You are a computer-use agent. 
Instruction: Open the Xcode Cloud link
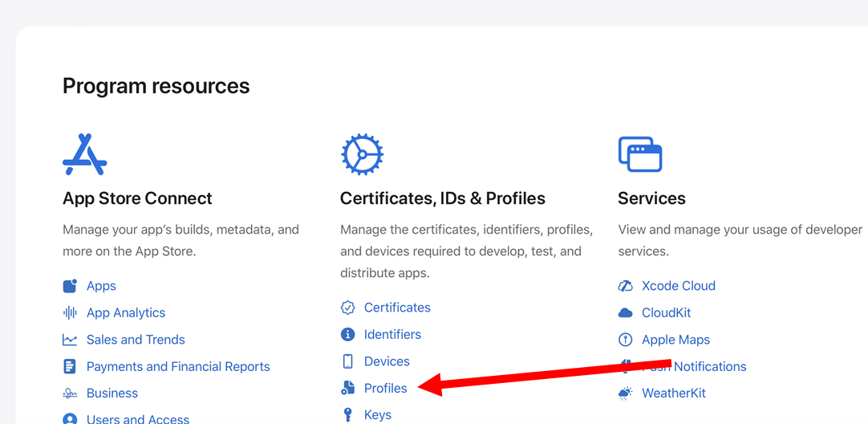pyautogui.click(x=678, y=286)
